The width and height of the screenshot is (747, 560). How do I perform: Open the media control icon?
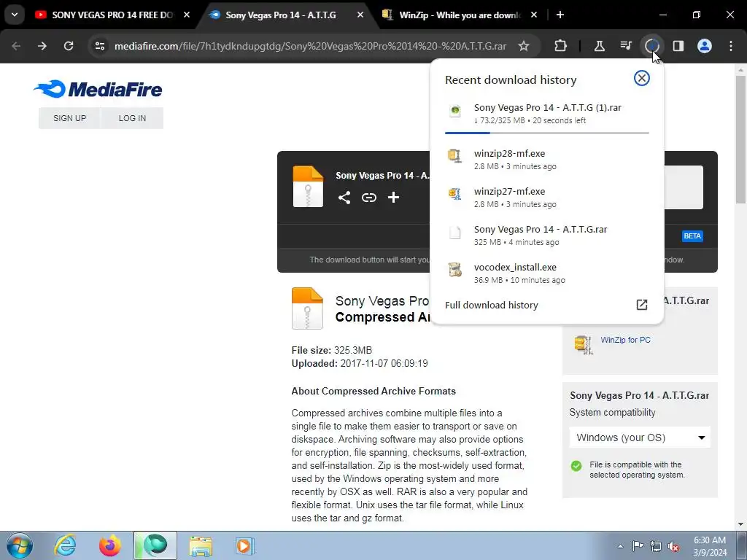(625, 46)
